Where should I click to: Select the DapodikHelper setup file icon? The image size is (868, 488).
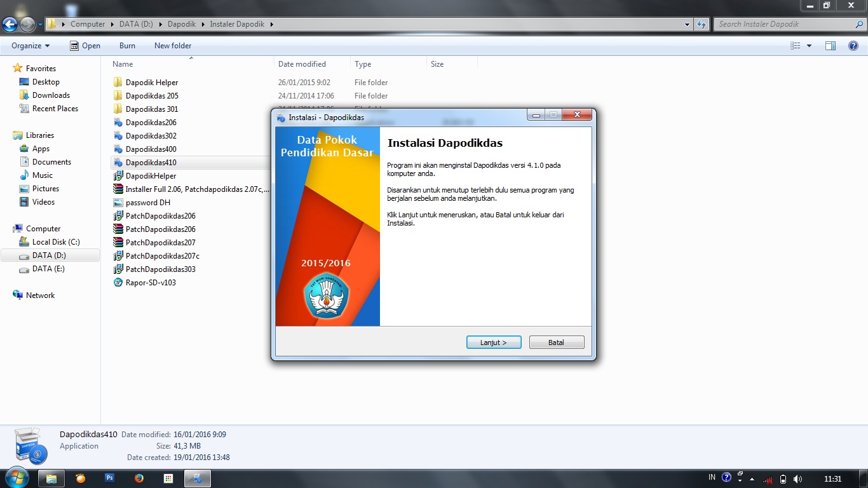tap(118, 176)
